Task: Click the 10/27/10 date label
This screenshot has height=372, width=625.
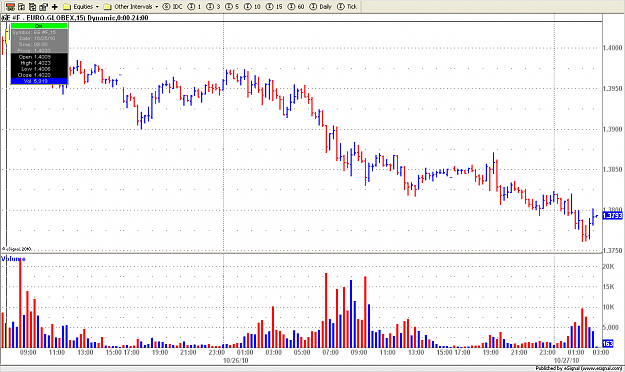Action: click(566, 360)
